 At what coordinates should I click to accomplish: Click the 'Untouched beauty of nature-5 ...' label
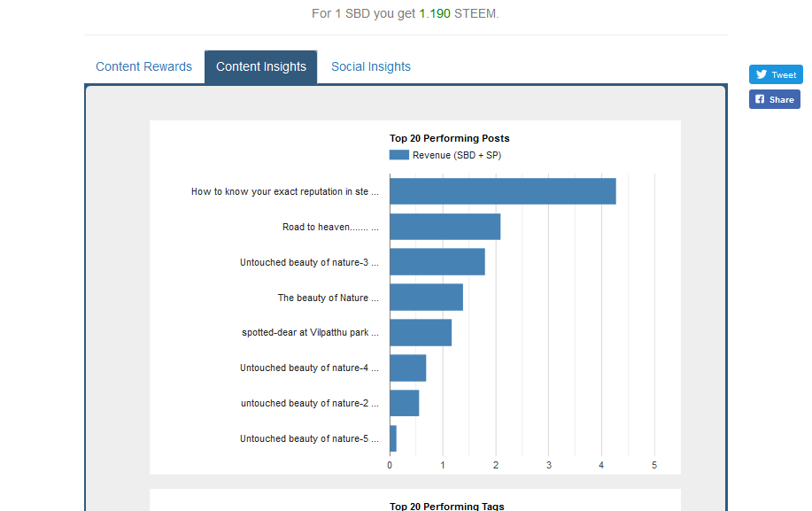click(309, 438)
